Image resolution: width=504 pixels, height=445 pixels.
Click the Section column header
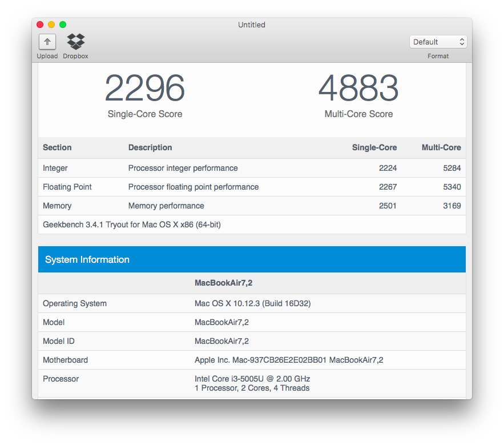coord(57,147)
